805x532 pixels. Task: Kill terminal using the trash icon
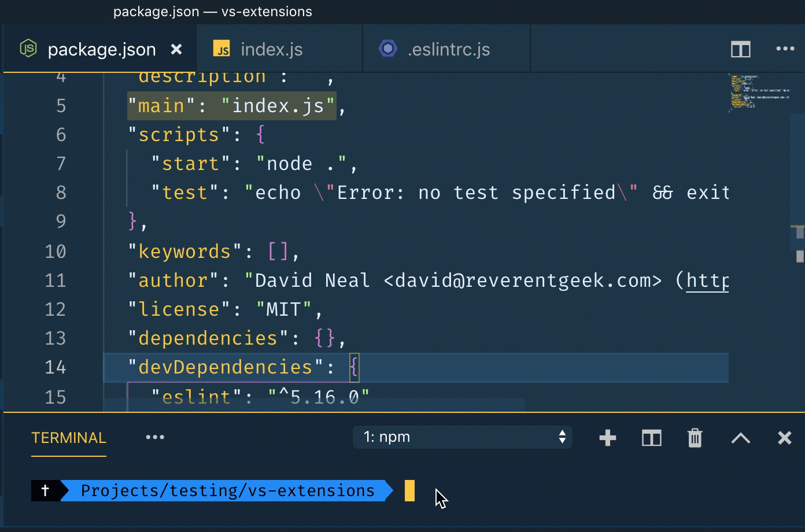[695, 438]
